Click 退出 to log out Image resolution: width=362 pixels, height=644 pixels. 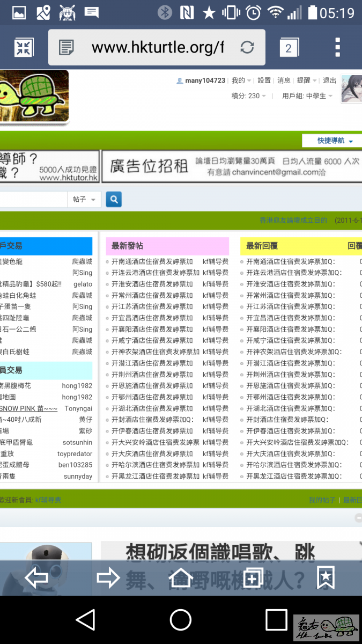(x=329, y=80)
